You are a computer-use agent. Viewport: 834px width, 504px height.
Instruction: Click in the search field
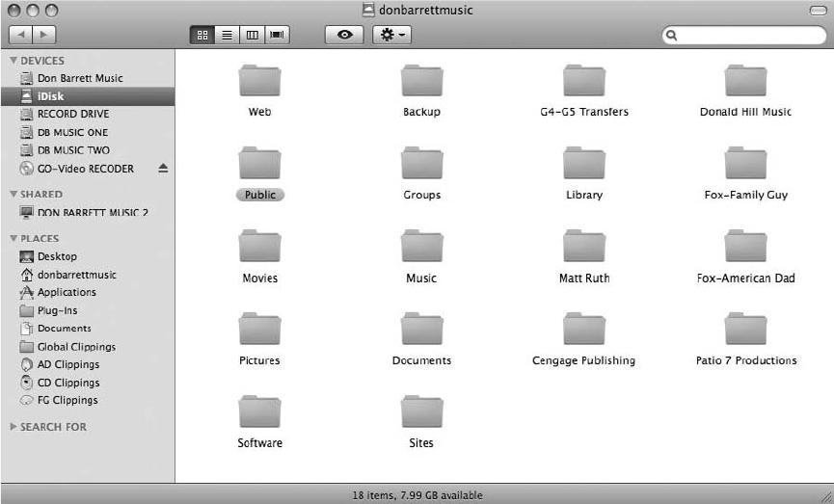point(742,36)
